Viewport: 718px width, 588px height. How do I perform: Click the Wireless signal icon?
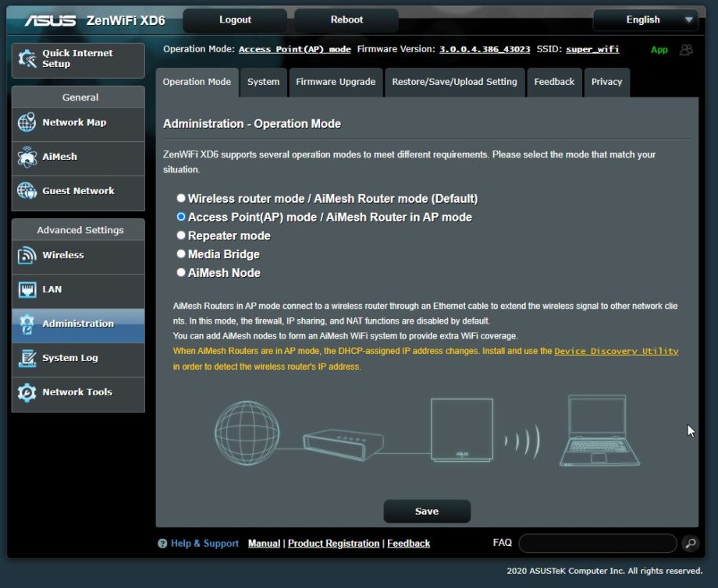[27, 256]
